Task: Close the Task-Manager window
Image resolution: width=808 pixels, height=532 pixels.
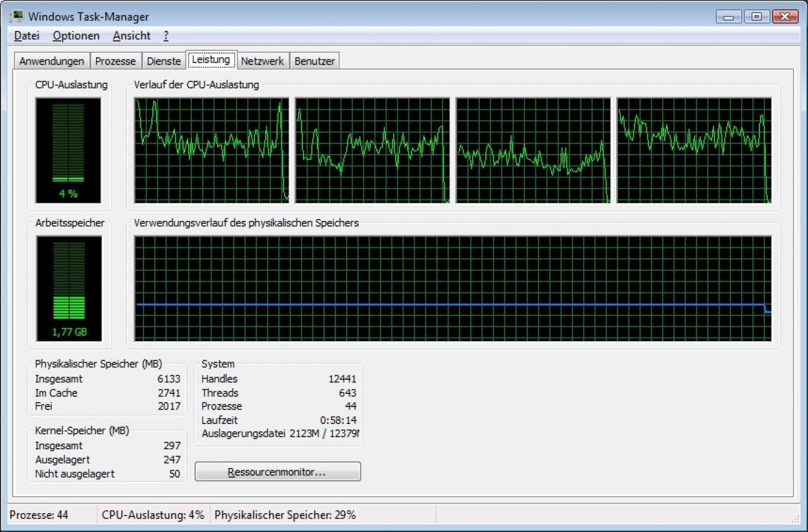Action: click(x=785, y=16)
